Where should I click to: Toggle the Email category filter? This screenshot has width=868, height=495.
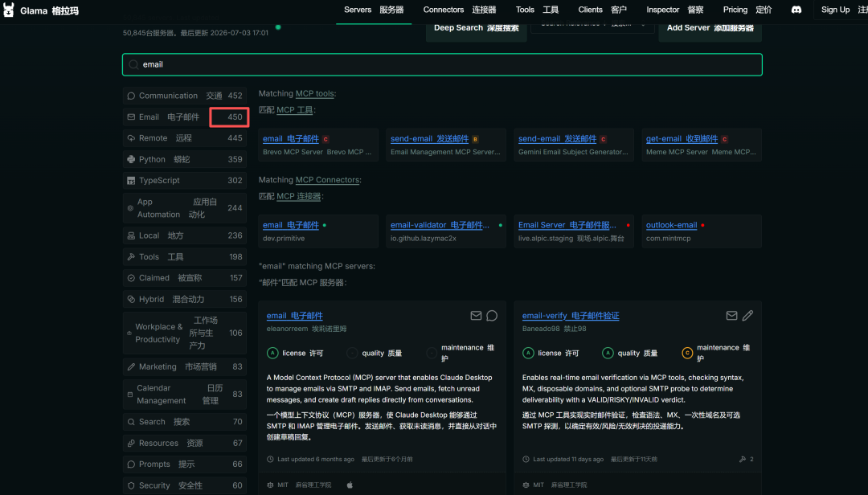pos(185,117)
